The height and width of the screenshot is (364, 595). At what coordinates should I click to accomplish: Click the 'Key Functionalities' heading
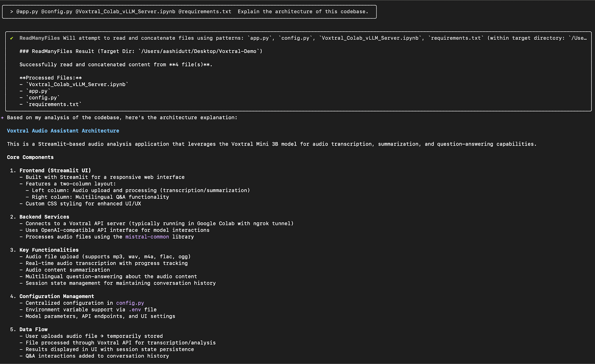(49, 250)
